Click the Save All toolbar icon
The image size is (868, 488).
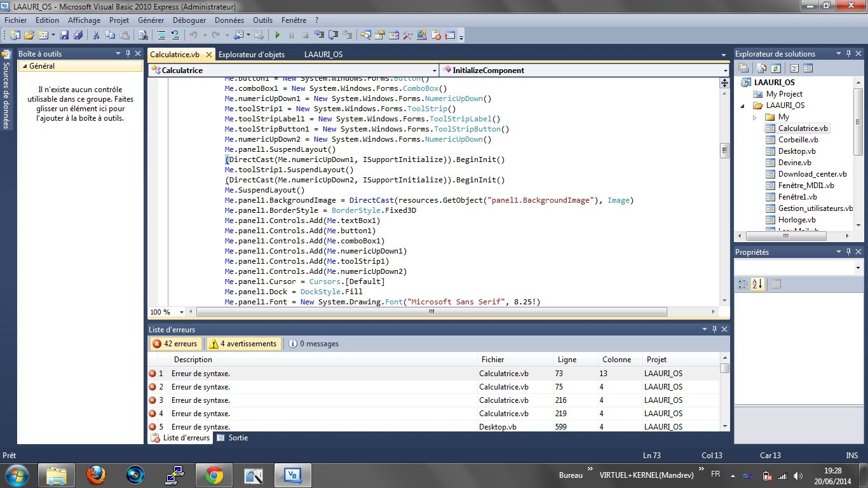(x=78, y=35)
